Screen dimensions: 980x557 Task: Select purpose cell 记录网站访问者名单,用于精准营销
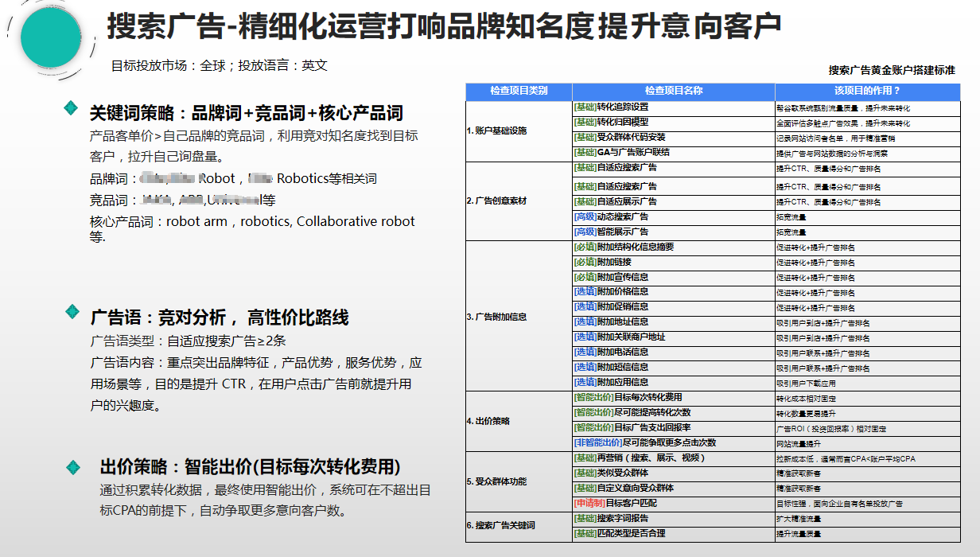tap(868, 138)
